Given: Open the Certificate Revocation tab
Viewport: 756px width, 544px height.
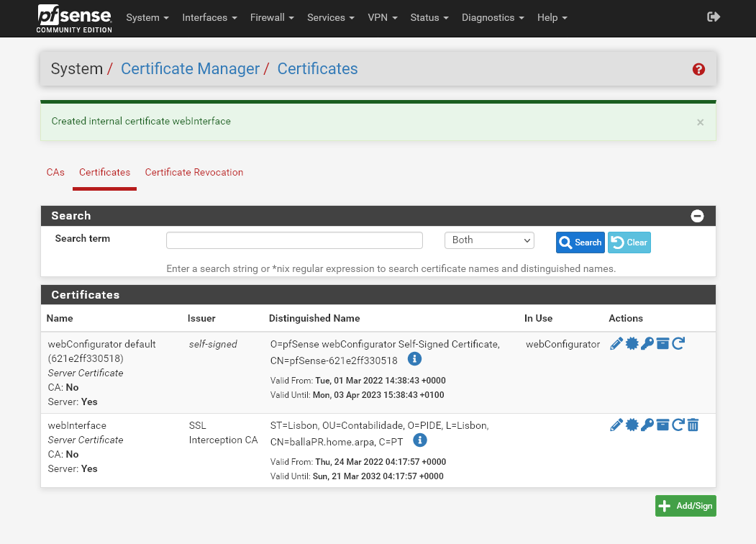Looking at the screenshot, I should tap(193, 172).
